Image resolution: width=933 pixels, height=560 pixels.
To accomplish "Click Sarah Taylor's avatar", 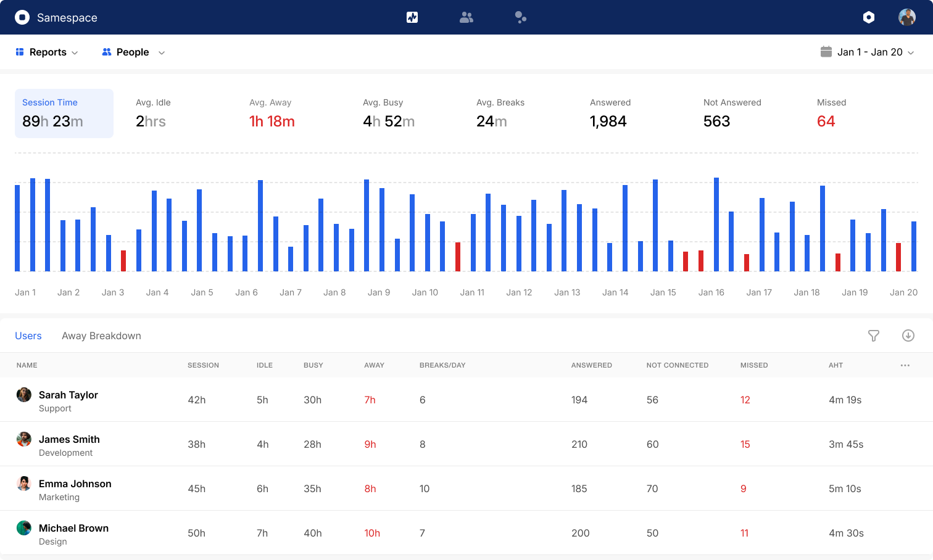I will tap(24, 395).
